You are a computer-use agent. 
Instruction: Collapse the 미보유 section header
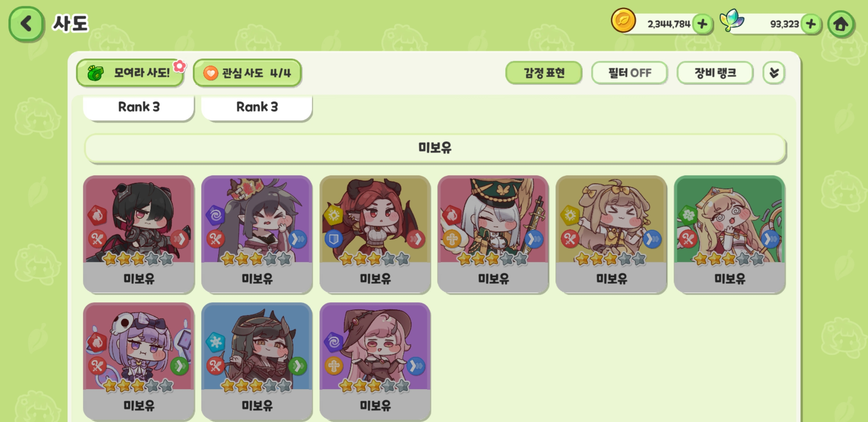(435, 148)
